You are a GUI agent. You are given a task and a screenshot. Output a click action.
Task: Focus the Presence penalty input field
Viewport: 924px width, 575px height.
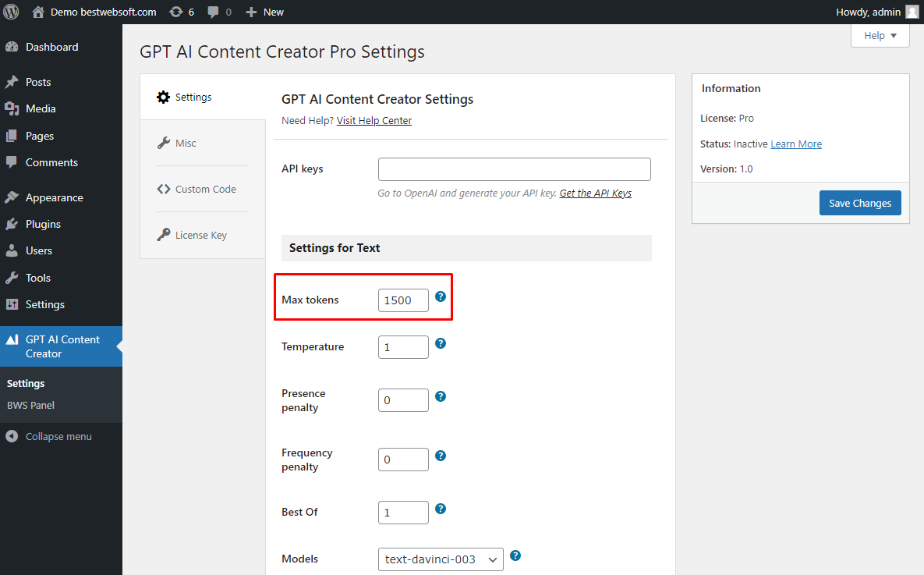(403, 399)
